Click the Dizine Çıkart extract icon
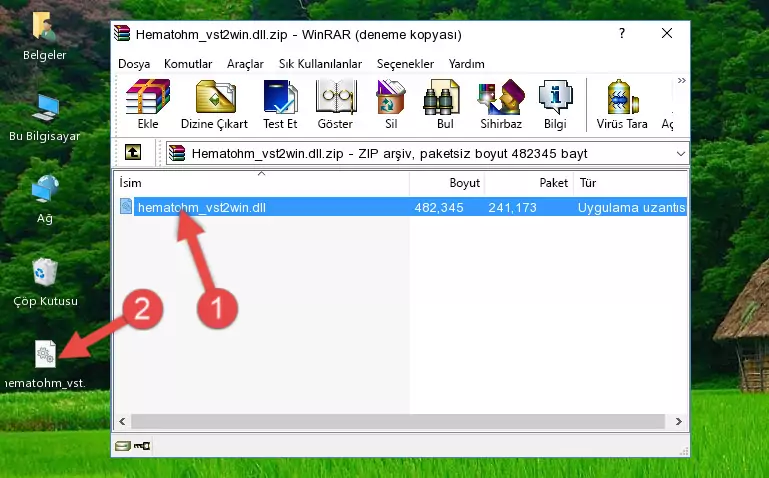Image resolution: width=769 pixels, height=478 pixels. click(214, 104)
